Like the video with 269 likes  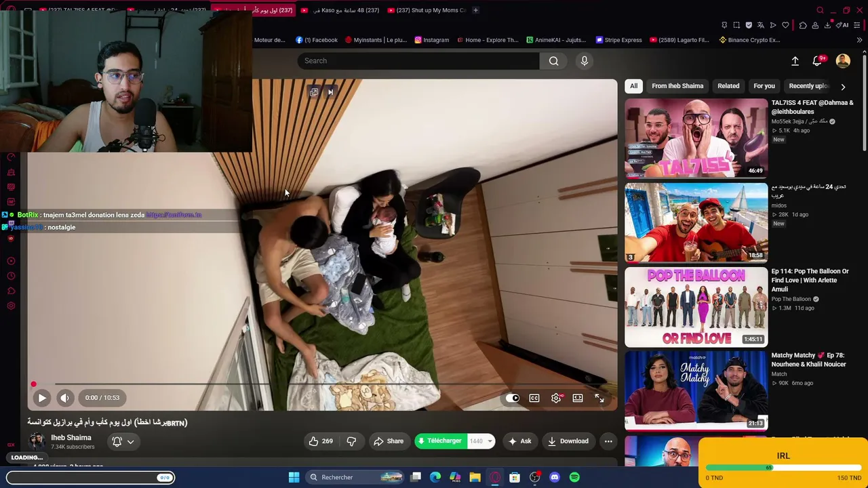pyautogui.click(x=321, y=441)
